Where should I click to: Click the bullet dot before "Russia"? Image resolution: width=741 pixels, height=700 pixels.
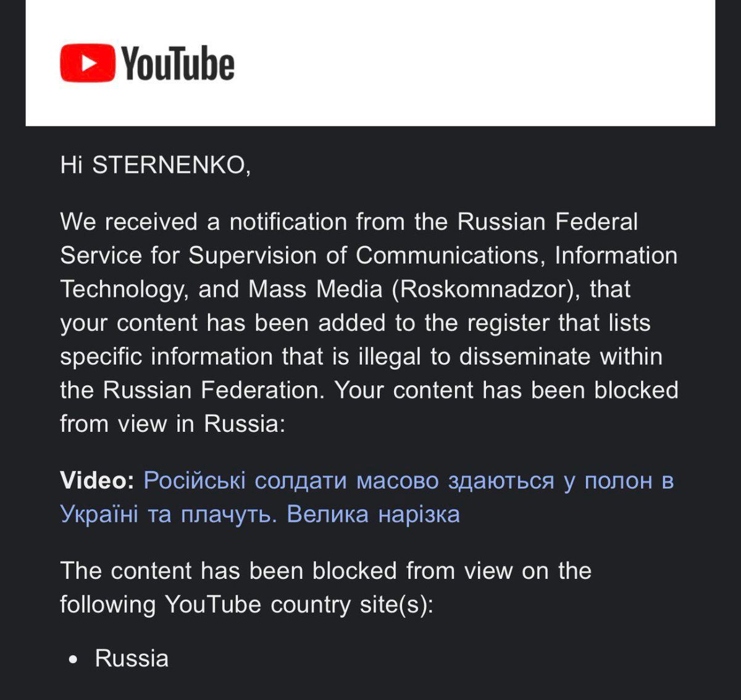point(74,659)
